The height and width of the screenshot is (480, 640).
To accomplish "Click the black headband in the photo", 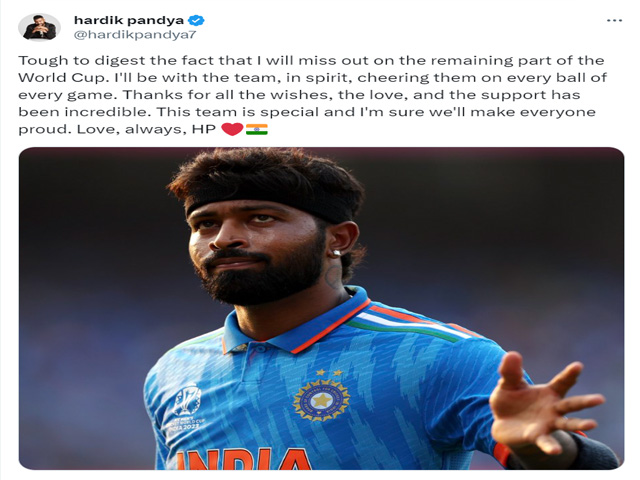I will point(270,203).
